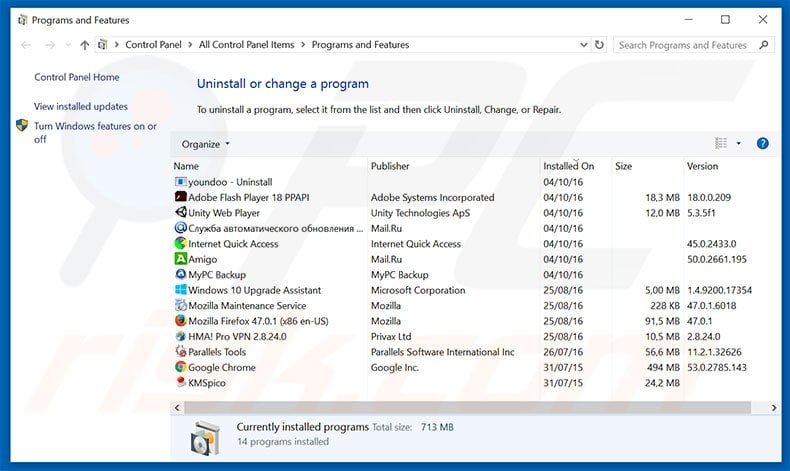Select the KMSpico program name

[207, 383]
